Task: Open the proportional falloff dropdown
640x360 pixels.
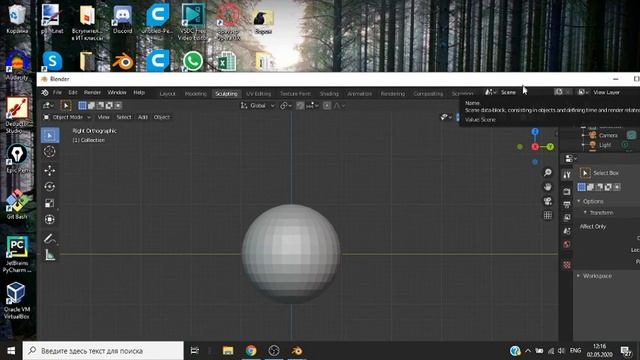Action: (340, 106)
